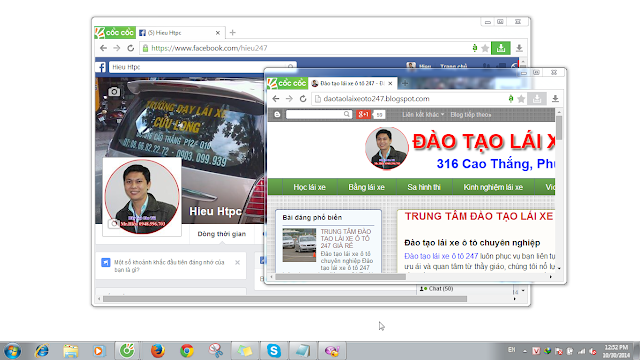This screenshot has width=640, height=360.
Task: Expand the Liên kết khác dropdown
Action: (x=423, y=115)
